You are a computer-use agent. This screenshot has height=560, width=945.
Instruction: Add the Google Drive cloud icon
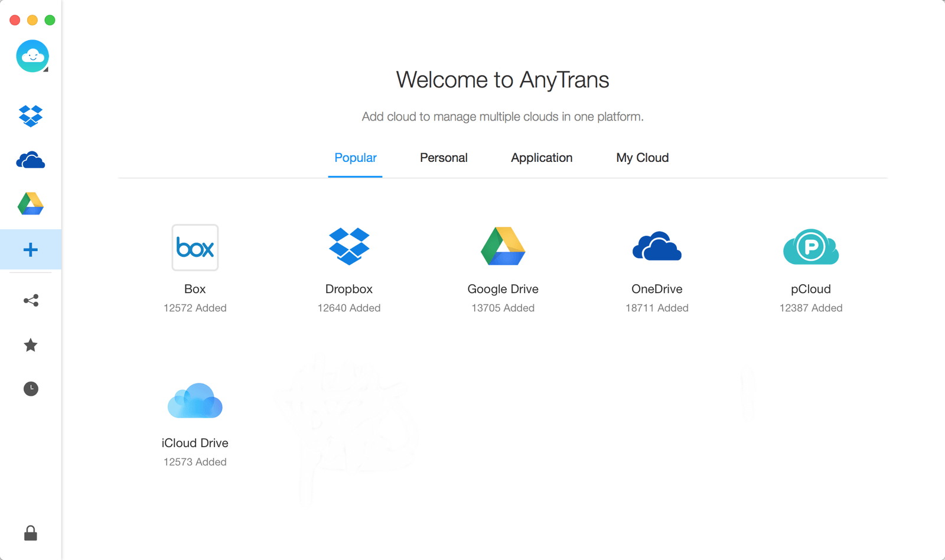503,246
